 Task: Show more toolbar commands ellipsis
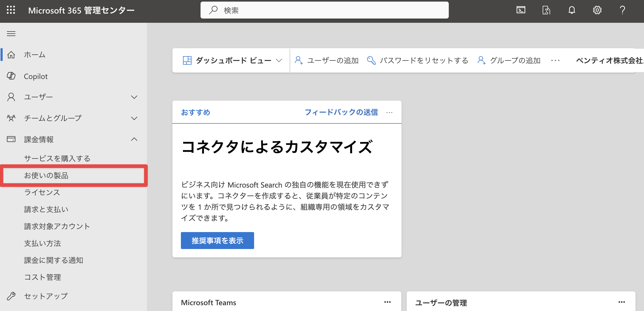[555, 60]
